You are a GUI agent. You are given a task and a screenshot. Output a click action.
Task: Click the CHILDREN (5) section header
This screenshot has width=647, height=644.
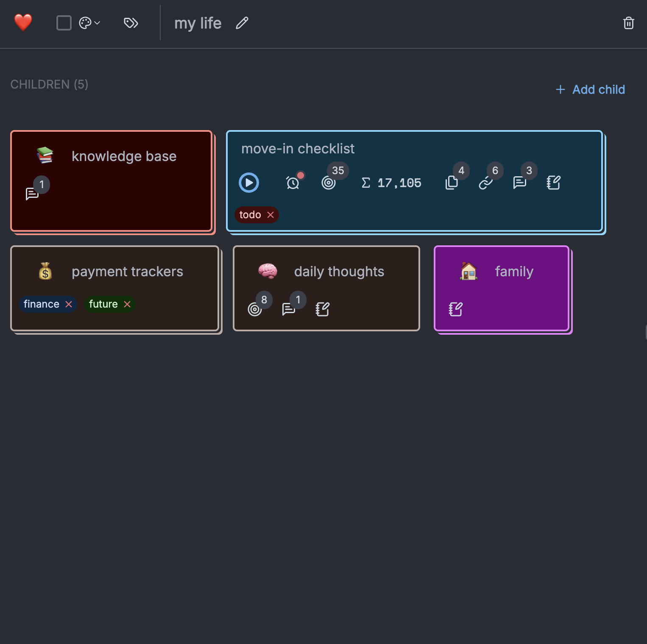pyautogui.click(x=49, y=84)
